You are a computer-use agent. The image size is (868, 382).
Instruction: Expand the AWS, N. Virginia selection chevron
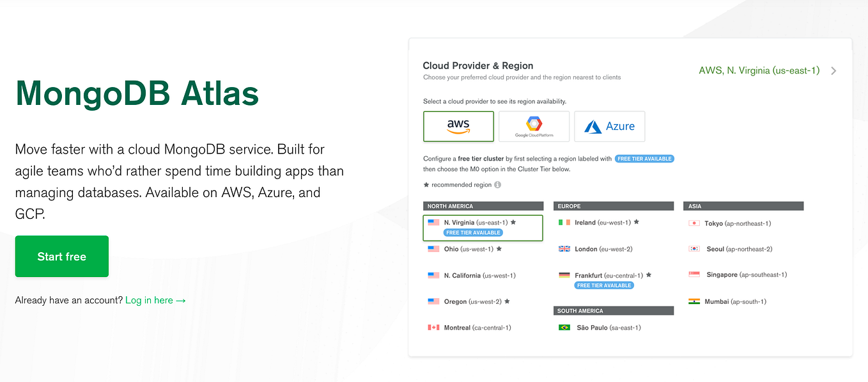833,70
